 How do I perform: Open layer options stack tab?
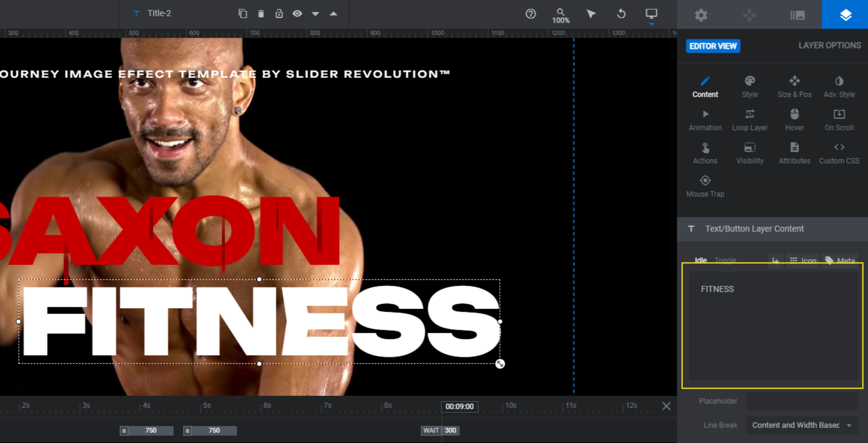[x=845, y=15]
